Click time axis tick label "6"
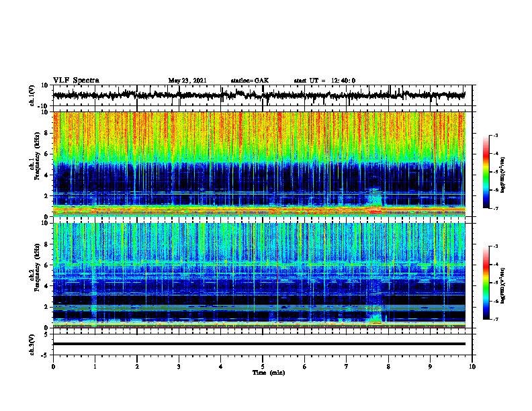 tap(305, 367)
